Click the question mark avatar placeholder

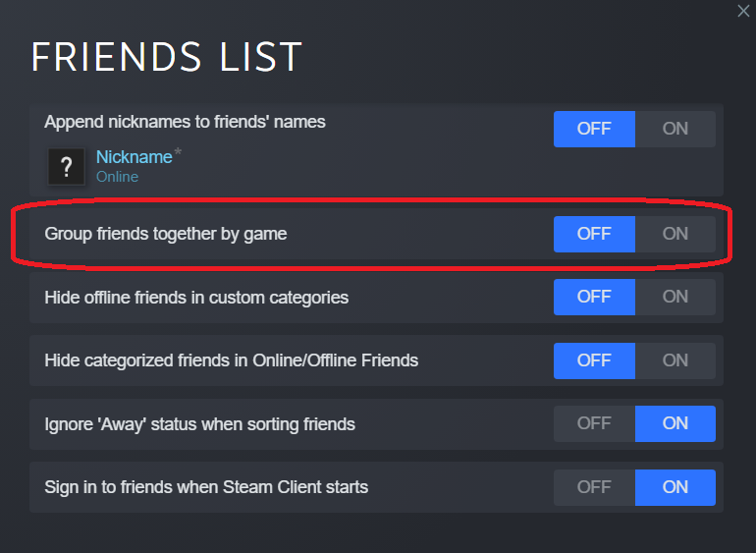pyautogui.click(x=67, y=167)
